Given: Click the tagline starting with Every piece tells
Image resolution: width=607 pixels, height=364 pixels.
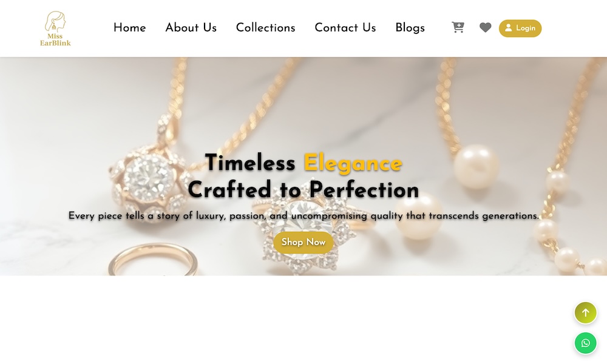Looking at the screenshot, I should (x=303, y=216).
